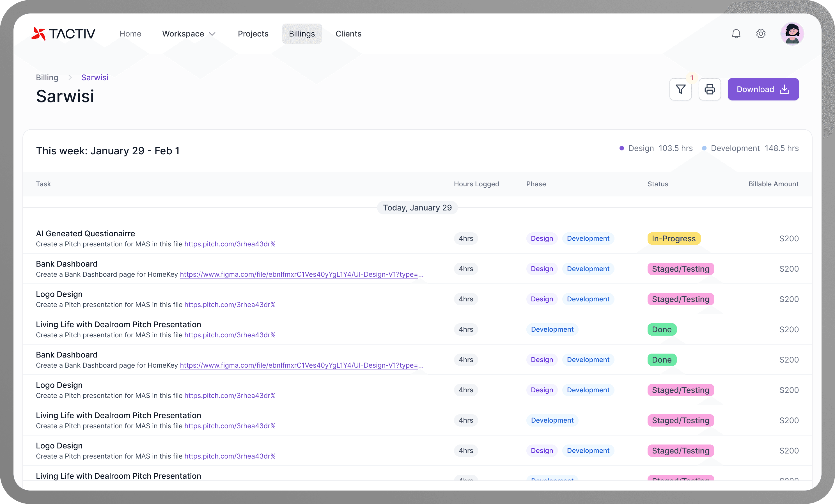
Task: Click the printer icon button
Action: [710, 90]
